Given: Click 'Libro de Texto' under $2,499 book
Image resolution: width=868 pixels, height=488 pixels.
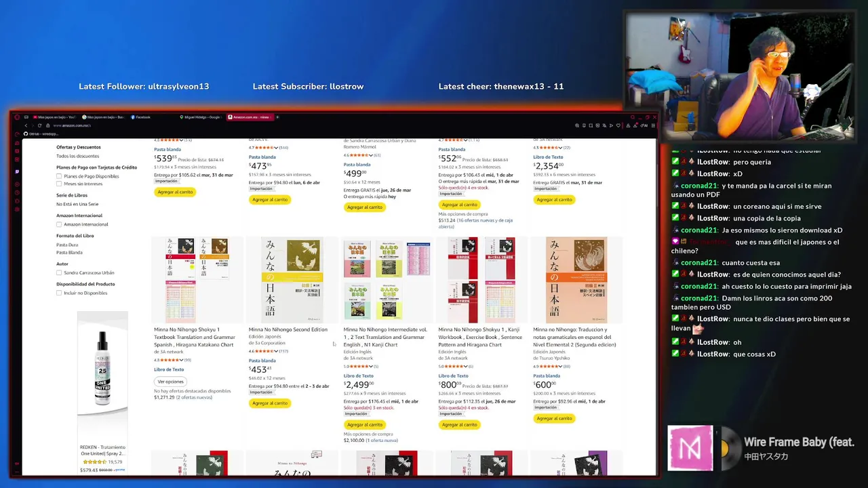Looking at the screenshot, I should click(359, 376).
